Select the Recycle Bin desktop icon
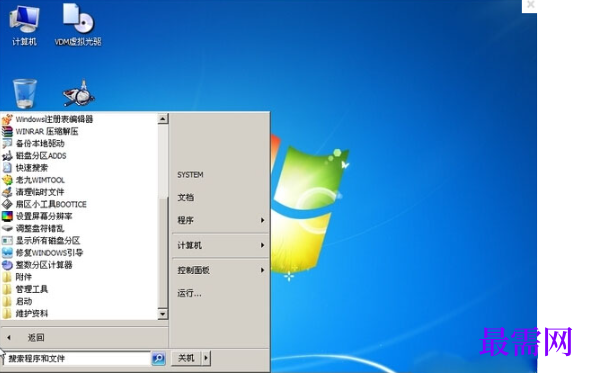This screenshot has height=373, width=591. click(25, 93)
